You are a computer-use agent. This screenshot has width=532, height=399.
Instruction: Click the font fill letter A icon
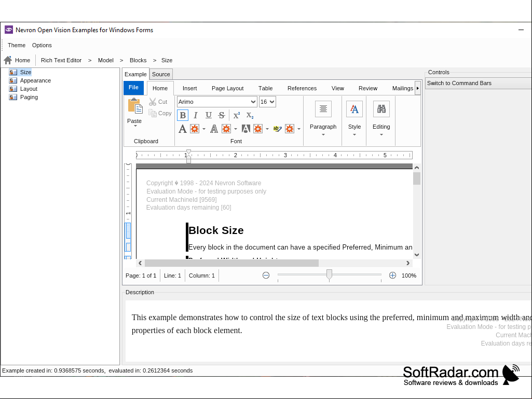point(183,129)
